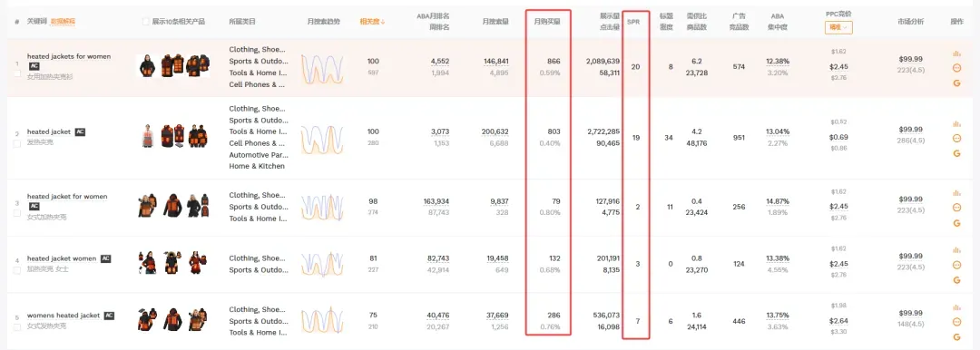Click ABA monthly rank 4,552
The image size is (980, 350).
pos(439,62)
